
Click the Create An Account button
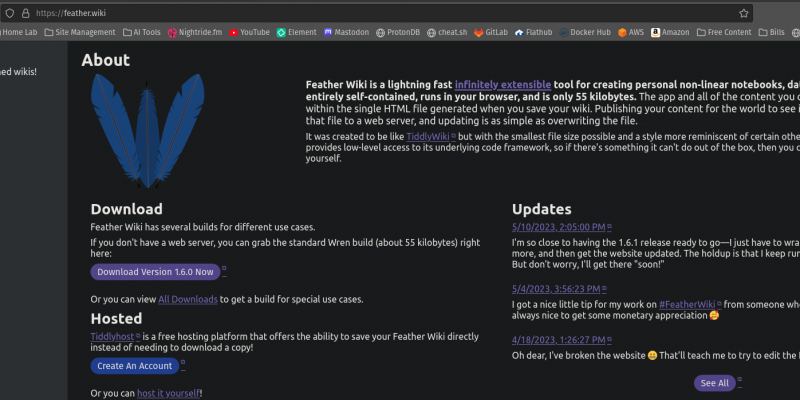click(135, 366)
